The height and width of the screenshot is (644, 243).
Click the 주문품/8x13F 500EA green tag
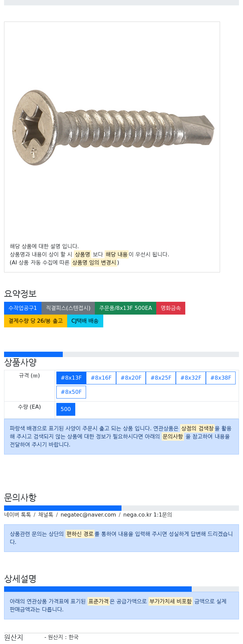(x=126, y=308)
